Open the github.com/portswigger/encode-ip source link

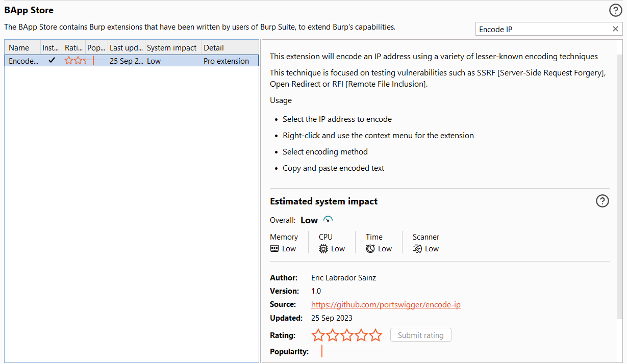click(x=386, y=304)
